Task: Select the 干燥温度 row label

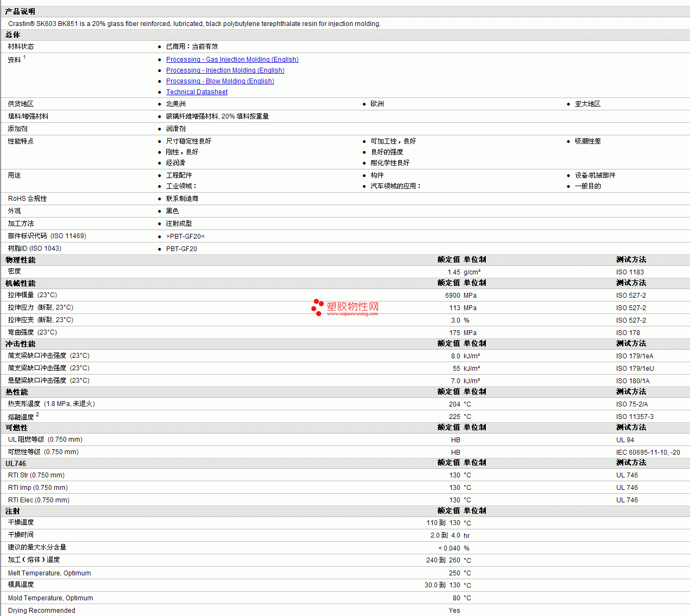Action: [21, 522]
